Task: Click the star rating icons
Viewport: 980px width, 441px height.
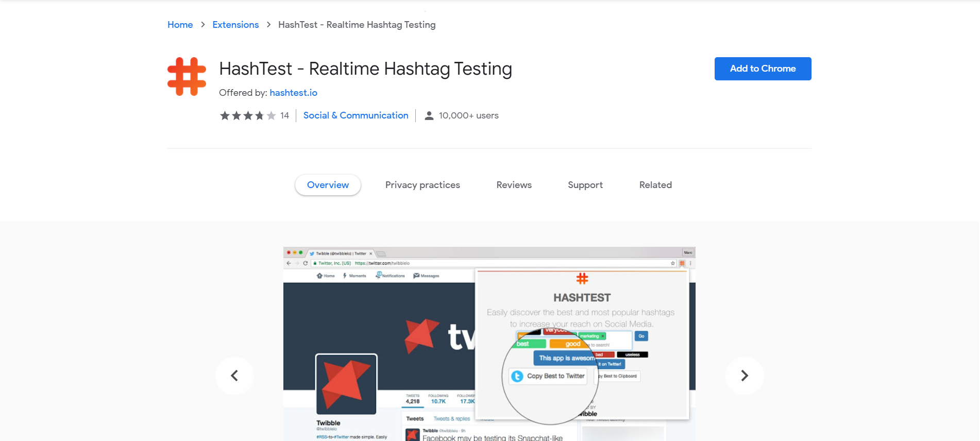Action: 248,115
